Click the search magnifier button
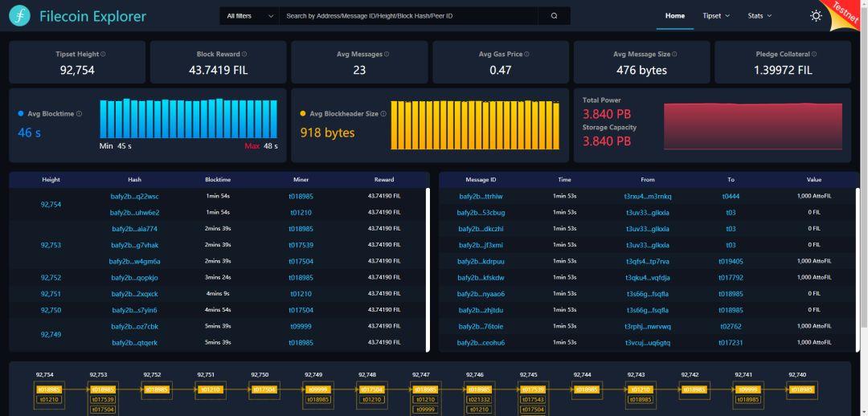The width and height of the screenshot is (868, 416). 554,16
